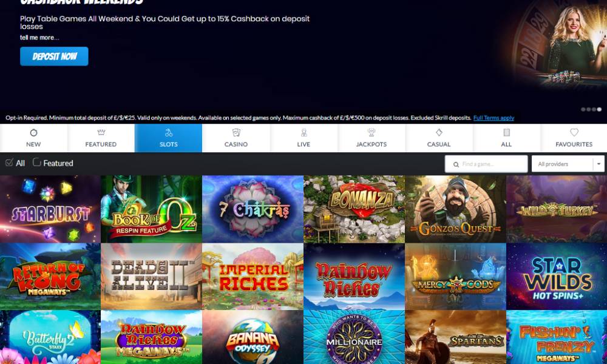
Task: Click the CASUAL diamond icon
Action: tap(439, 133)
